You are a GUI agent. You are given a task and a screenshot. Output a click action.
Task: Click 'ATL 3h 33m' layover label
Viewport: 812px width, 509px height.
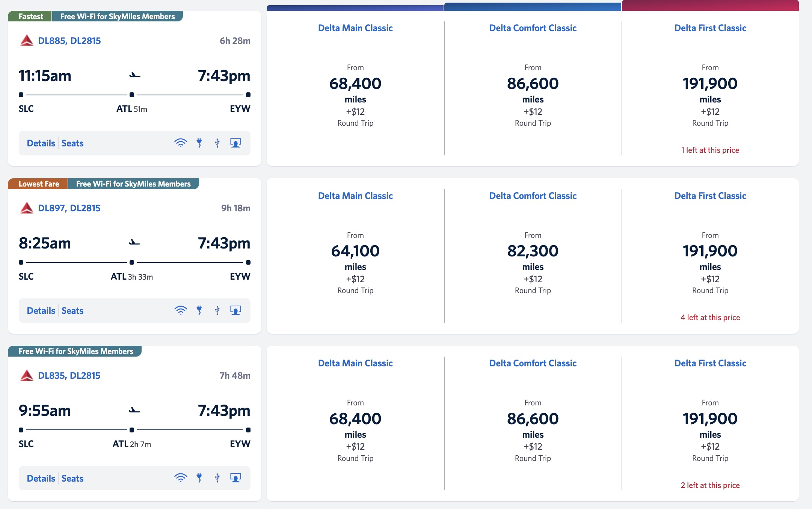pyautogui.click(x=132, y=277)
